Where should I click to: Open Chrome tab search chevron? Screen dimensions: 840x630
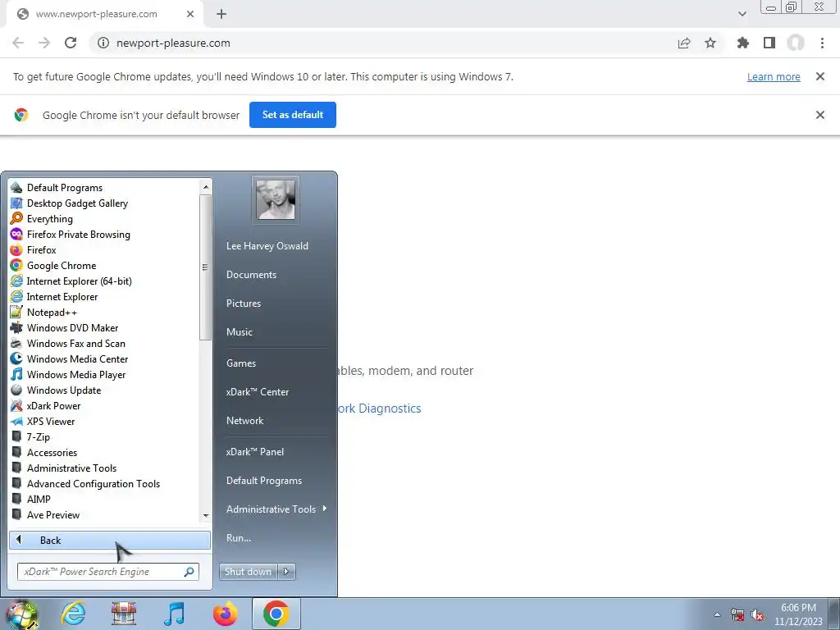(x=742, y=14)
